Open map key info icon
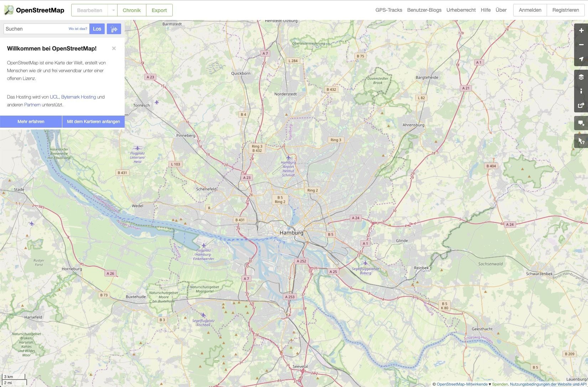The height and width of the screenshot is (387, 588). tap(581, 91)
